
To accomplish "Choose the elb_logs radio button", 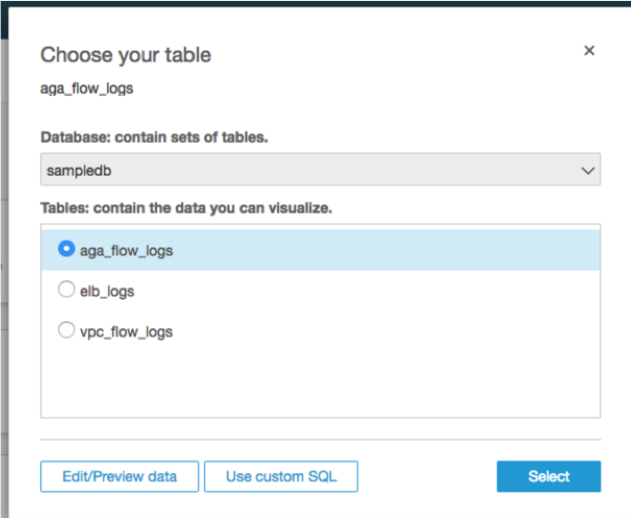I will point(67,290).
